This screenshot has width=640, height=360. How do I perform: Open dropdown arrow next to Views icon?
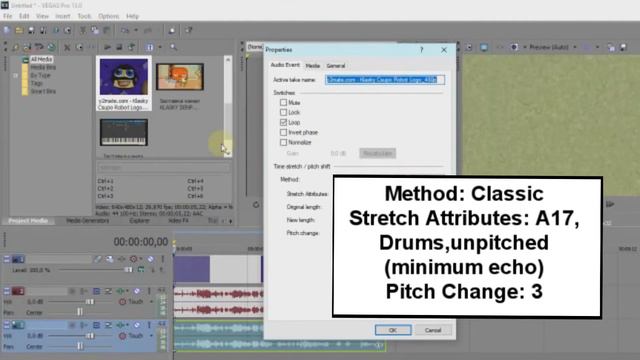(160, 47)
